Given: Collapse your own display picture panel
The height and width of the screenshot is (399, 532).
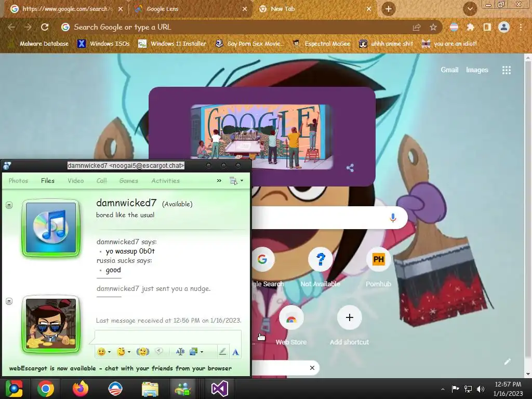Looking at the screenshot, I should 9,301.
